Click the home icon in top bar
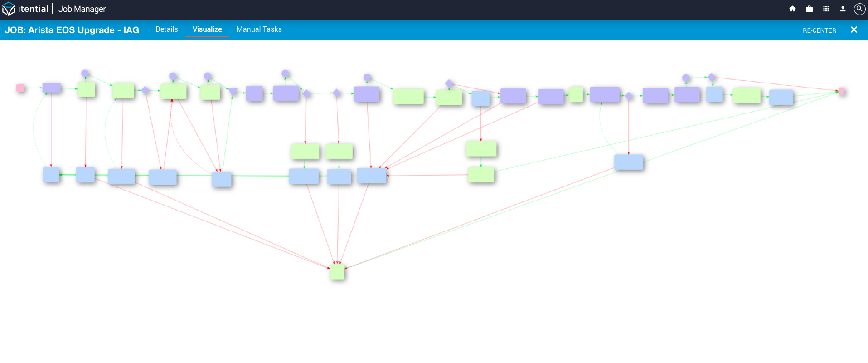This screenshot has width=868, height=363. (792, 9)
